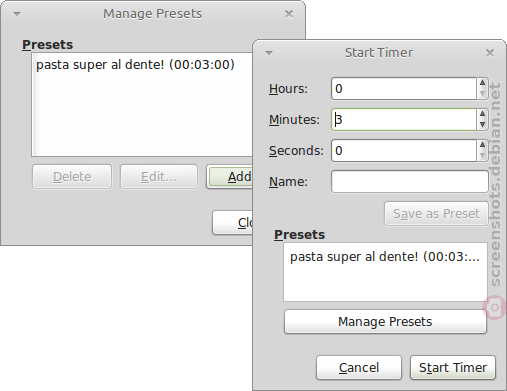The image size is (507, 391).
Task: Click inside the Hours input field
Action: point(404,88)
